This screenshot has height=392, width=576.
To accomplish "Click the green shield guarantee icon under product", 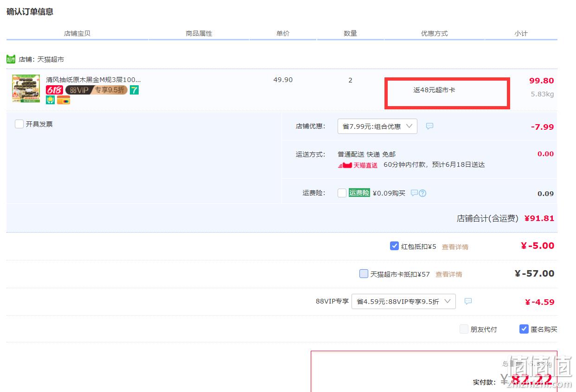I will [50, 100].
